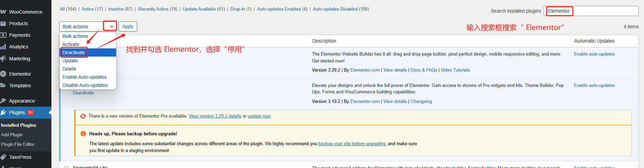644x168 pixels.
Task: Click the search installed plugins field
Action: [x=591, y=11]
